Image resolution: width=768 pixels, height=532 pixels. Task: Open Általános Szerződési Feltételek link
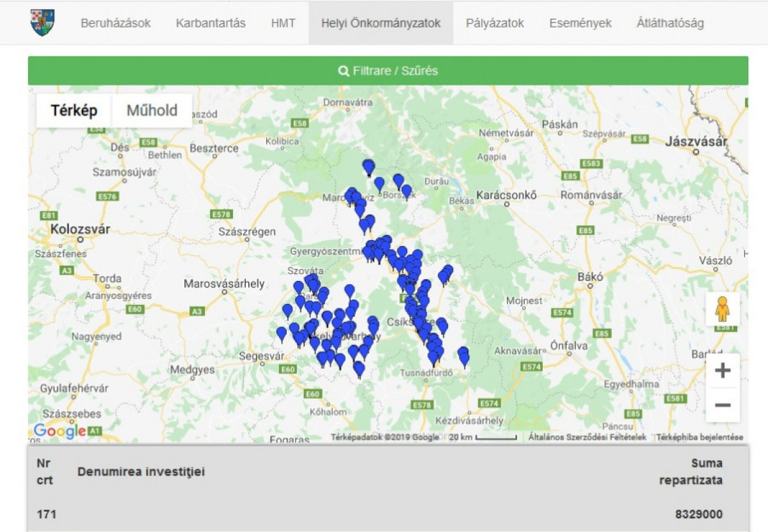[x=587, y=437]
